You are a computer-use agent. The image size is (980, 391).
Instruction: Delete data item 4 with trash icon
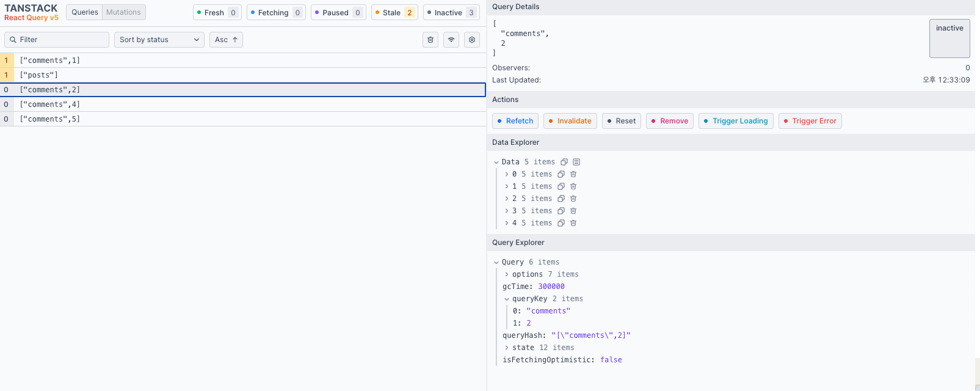[573, 223]
